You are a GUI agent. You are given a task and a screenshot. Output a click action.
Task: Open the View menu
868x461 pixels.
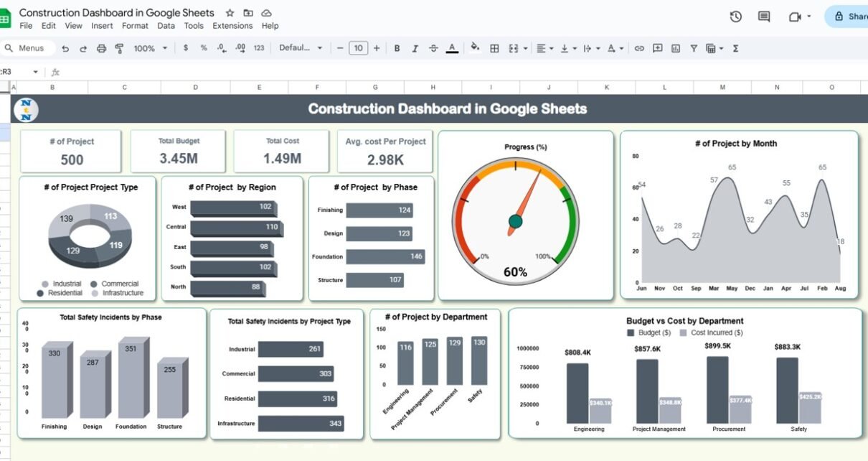coord(73,26)
